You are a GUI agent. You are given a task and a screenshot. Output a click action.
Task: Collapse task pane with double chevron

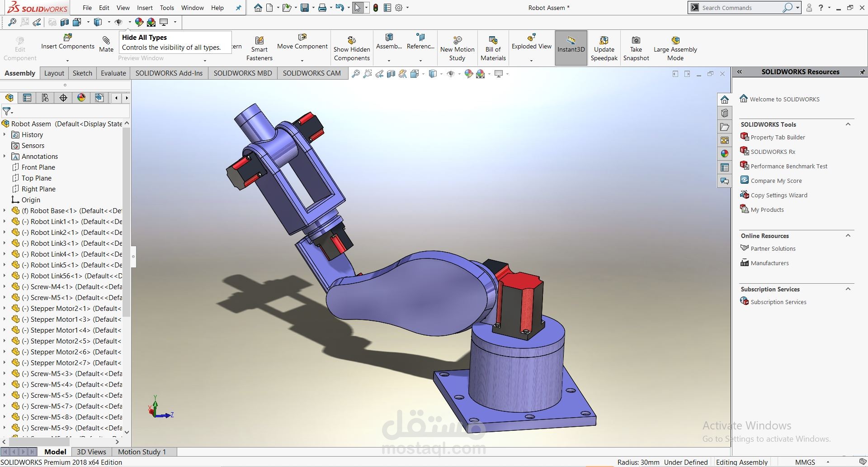coord(740,72)
